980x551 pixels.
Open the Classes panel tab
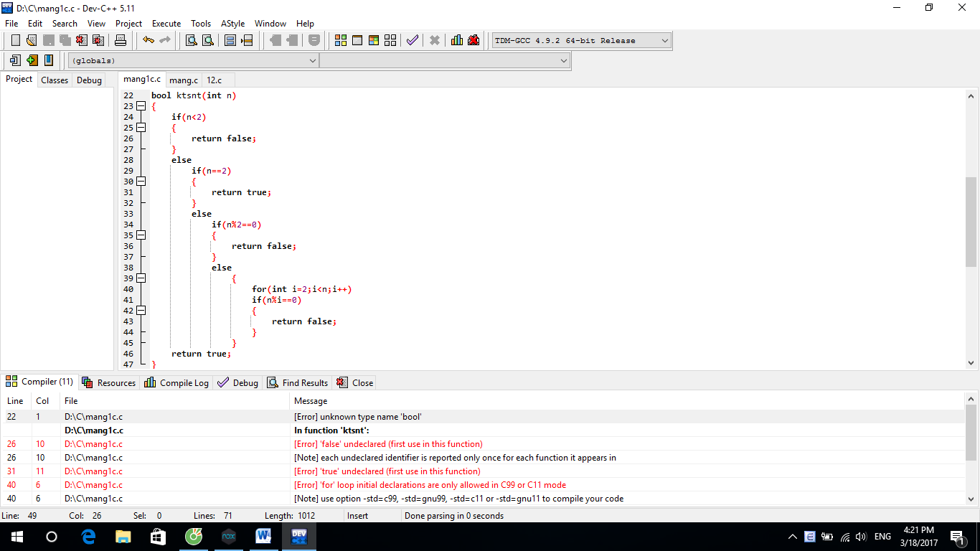click(x=55, y=80)
